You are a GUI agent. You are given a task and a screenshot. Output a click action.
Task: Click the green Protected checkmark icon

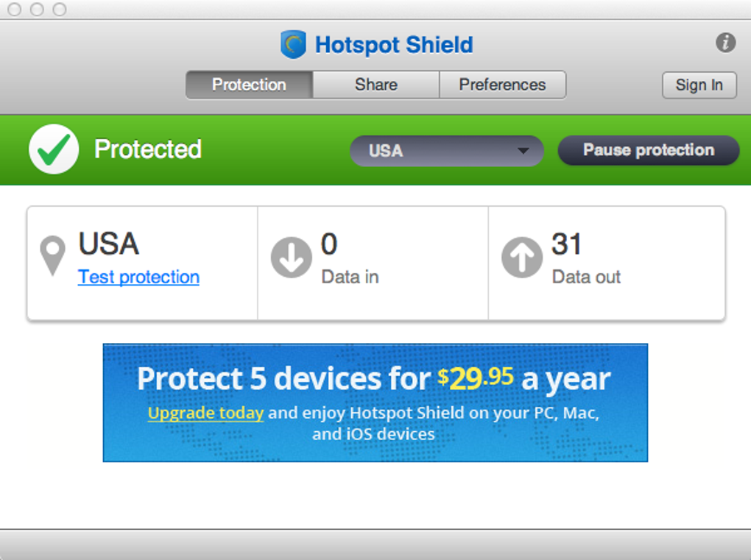pos(54,149)
